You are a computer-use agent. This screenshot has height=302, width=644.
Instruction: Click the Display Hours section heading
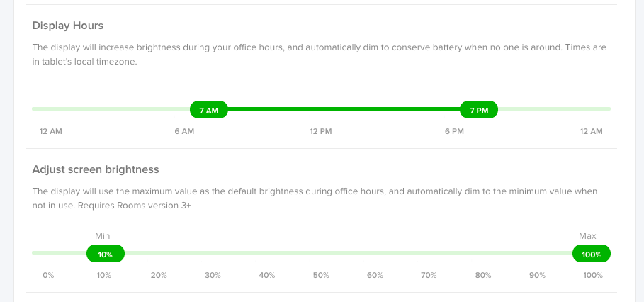pos(68,26)
